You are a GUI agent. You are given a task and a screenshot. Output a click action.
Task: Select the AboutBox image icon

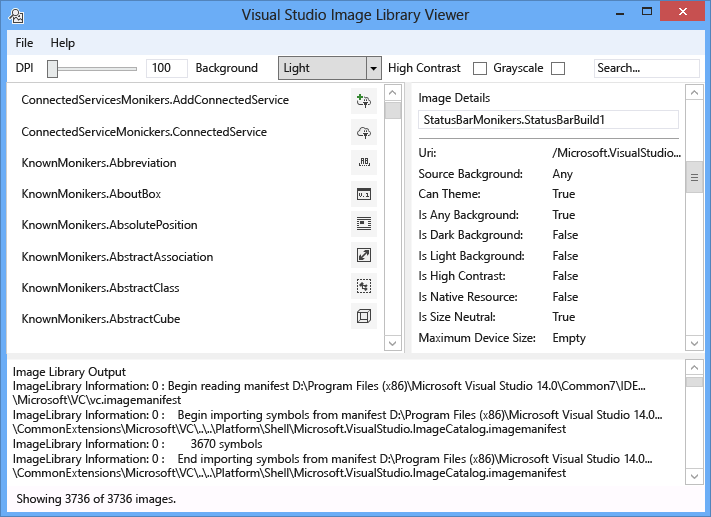coord(364,194)
